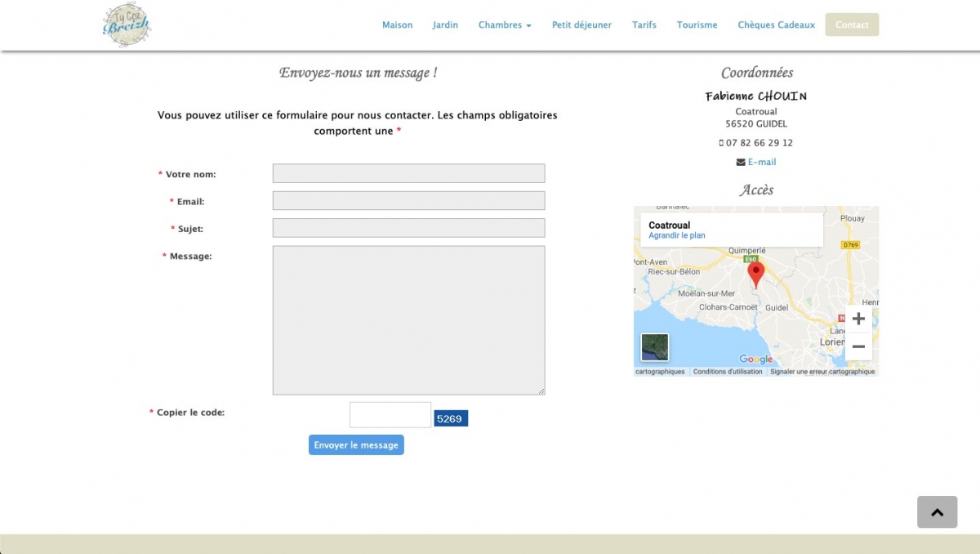Click the Copier le code input box
This screenshot has height=554, width=980.
(x=390, y=415)
